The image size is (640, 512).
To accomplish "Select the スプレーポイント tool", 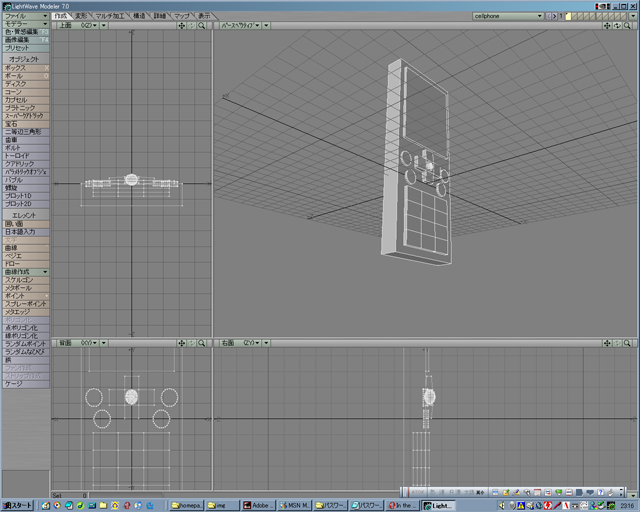I will [x=26, y=304].
